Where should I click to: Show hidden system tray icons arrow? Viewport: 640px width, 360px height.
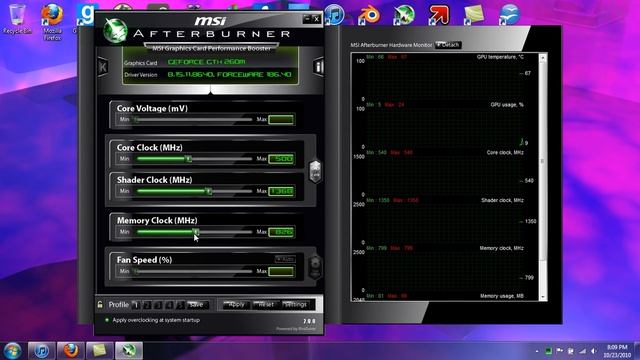tap(537, 351)
